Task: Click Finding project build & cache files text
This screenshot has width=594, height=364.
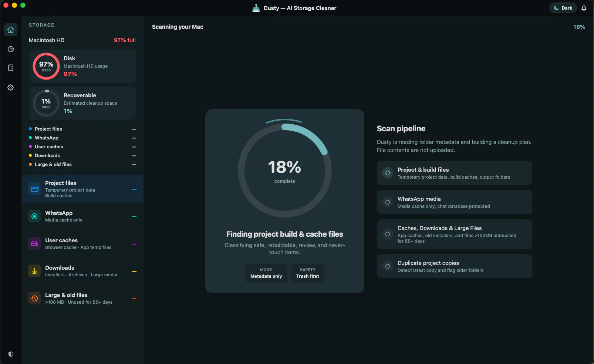Action: (285, 234)
